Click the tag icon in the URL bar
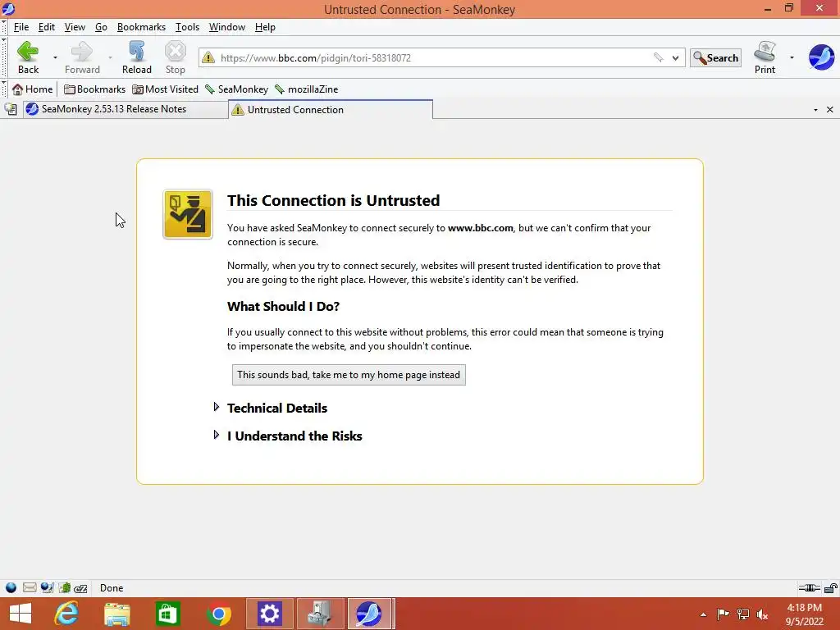Image resolution: width=840 pixels, height=630 pixels. [659, 57]
